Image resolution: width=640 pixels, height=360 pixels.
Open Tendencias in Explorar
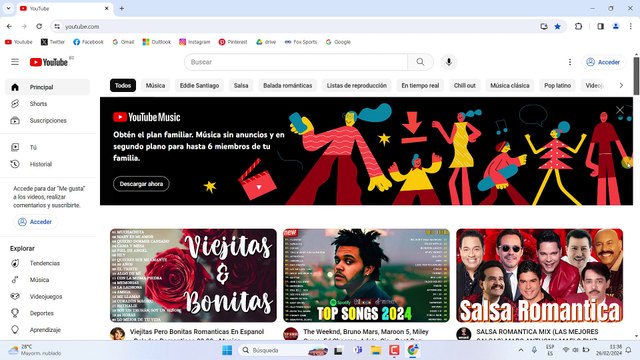coord(47,263)
